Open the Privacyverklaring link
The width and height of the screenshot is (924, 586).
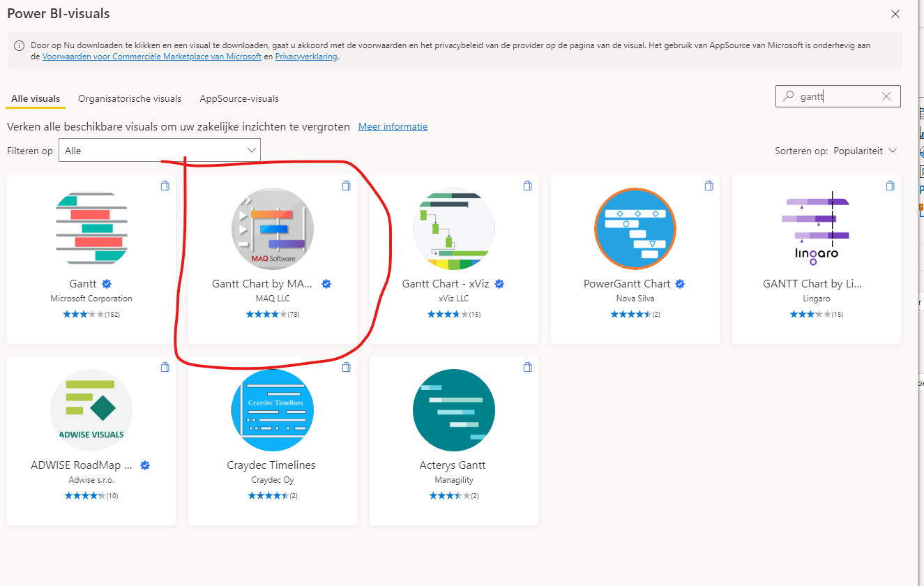[x=306, y=57]
